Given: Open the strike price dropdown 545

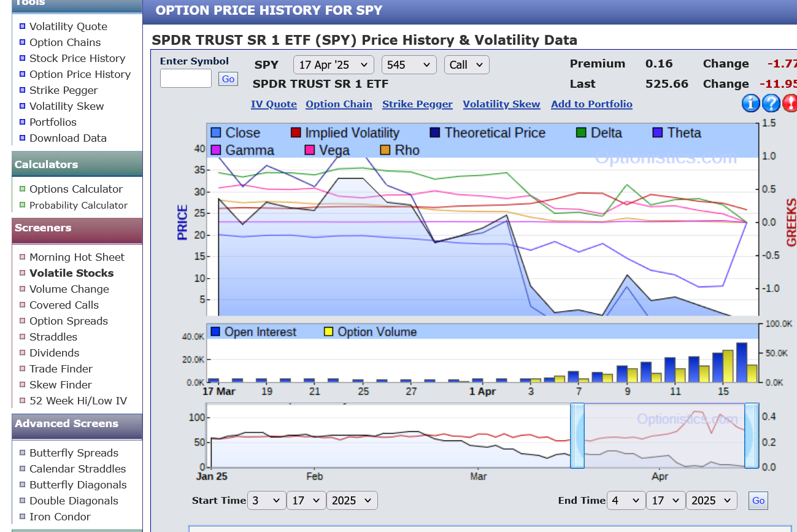Looking at the screenshot, I should 409,65.
